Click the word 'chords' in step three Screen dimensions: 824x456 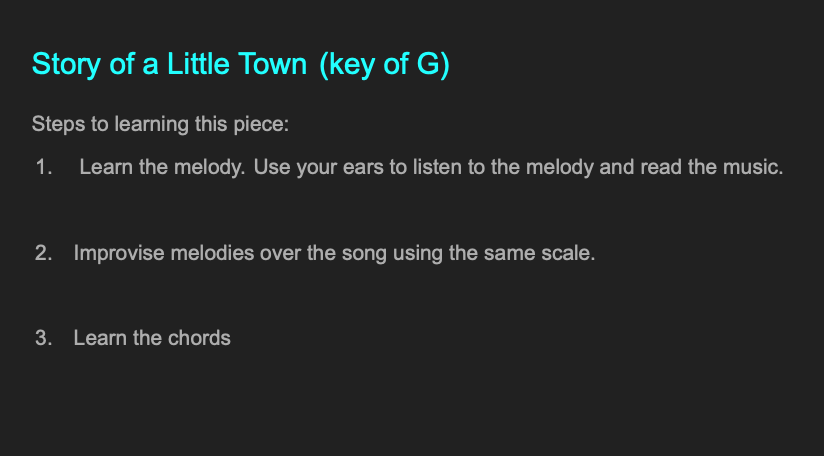199,338
